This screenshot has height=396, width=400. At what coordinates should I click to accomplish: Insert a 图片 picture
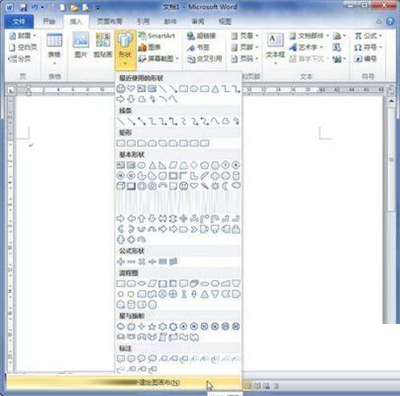[x=81, y=45]
